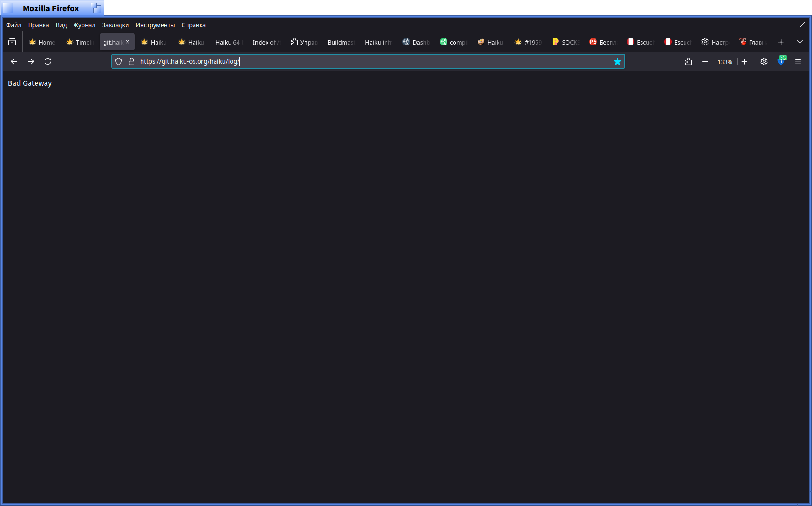
Task: Reload the current page
Action: pyautogui.click(x=48, y=61)
